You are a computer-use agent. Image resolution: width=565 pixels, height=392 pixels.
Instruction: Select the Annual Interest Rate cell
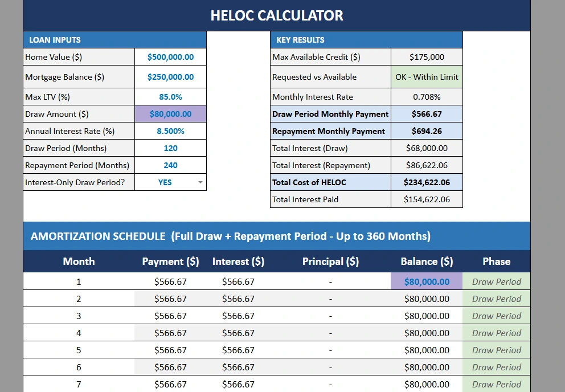click(170, 130)
